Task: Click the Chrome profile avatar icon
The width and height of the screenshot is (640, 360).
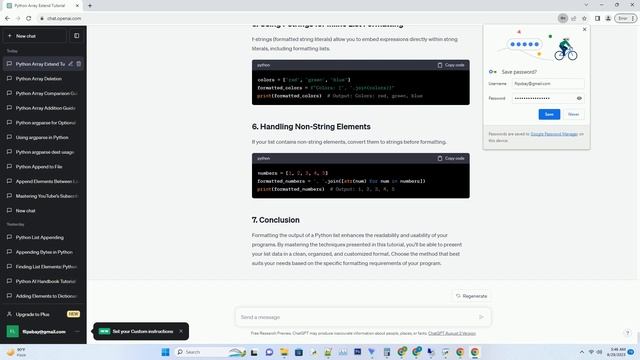Action: coord(608,18)
